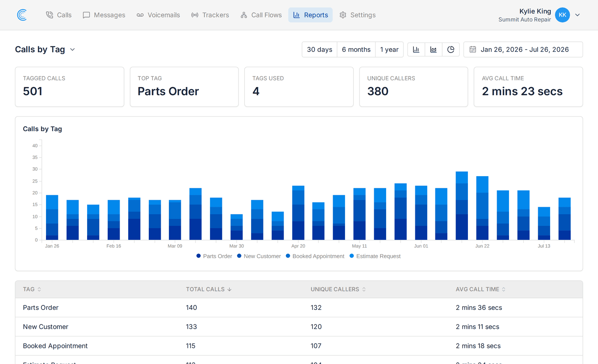598x364 pixels.
Task: Click the New Customer table row
Action: pyautogui.click(x=299, y=327)
